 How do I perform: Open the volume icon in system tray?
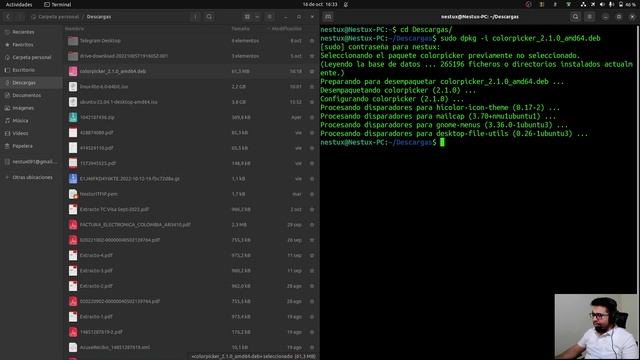602,4
